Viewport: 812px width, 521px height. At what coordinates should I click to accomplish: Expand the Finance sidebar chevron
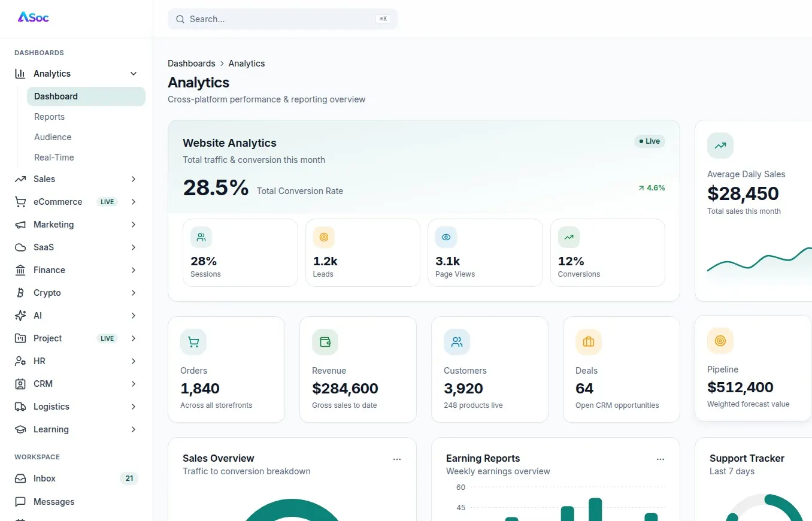[134, 270]
